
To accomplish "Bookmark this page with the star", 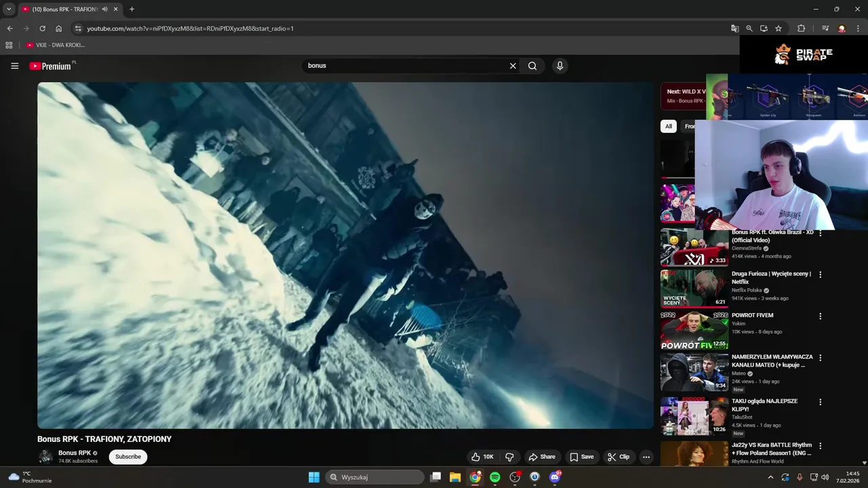I will tap(778, 28).
